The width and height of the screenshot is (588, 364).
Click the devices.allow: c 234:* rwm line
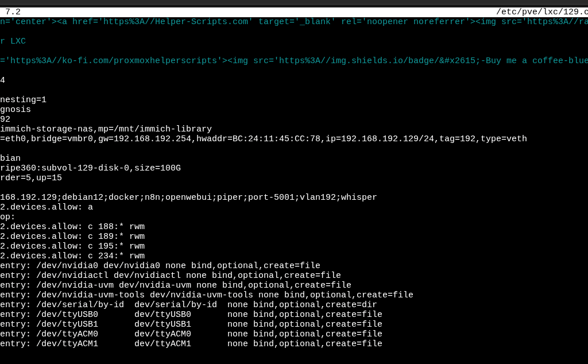72,256
